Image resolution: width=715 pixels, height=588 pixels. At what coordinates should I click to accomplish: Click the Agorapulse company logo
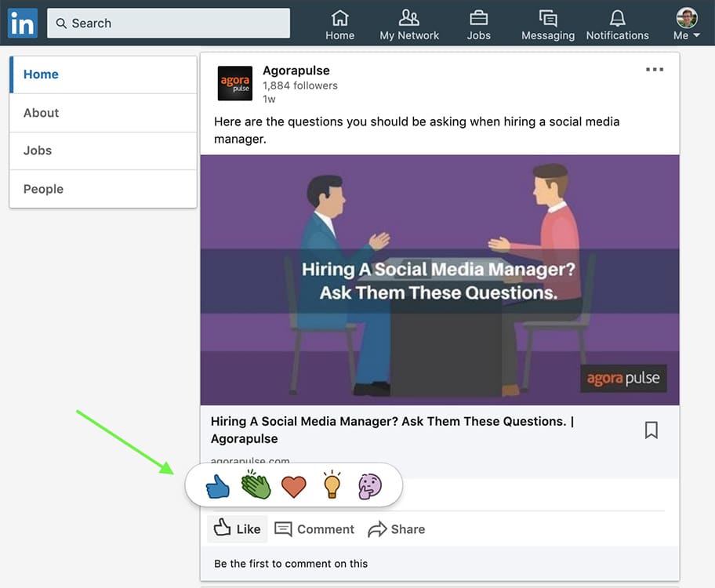click(x=235, y=83)
